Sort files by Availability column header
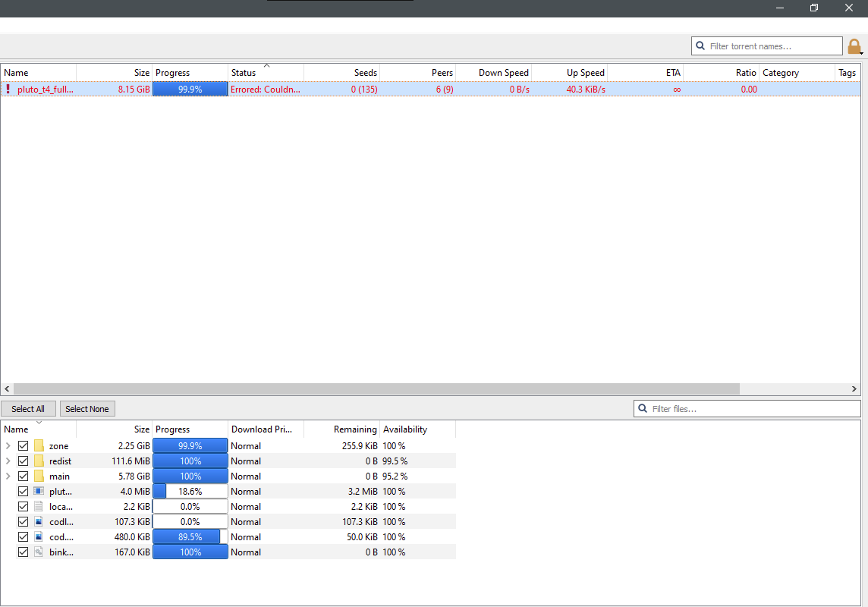 (x=417, y=429)
